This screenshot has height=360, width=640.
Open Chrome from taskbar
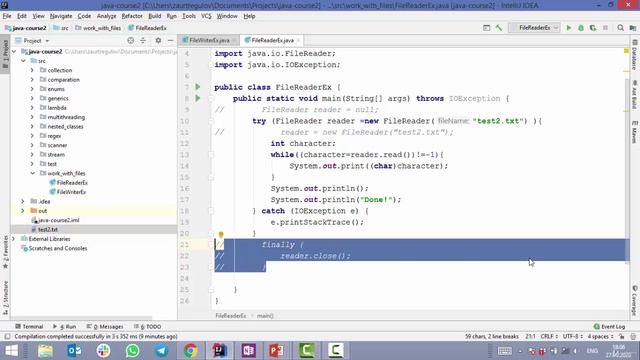point(190,351)
